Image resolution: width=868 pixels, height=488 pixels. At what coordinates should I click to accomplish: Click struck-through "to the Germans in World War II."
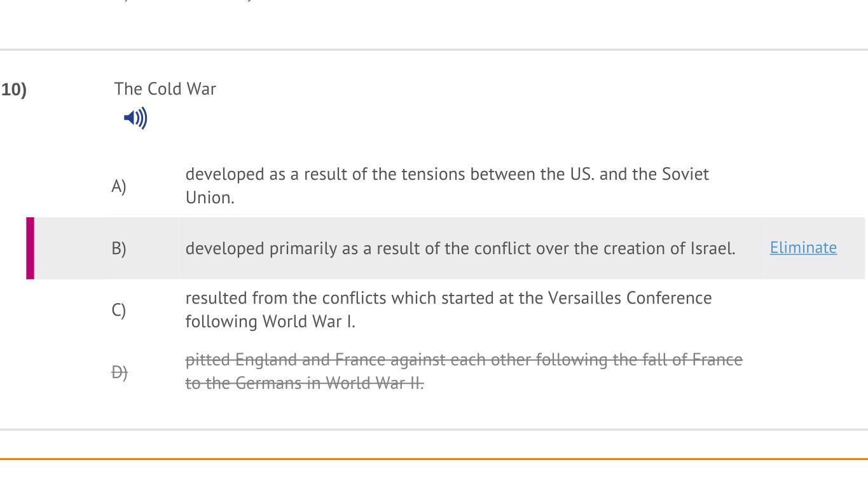click(305, 384)
